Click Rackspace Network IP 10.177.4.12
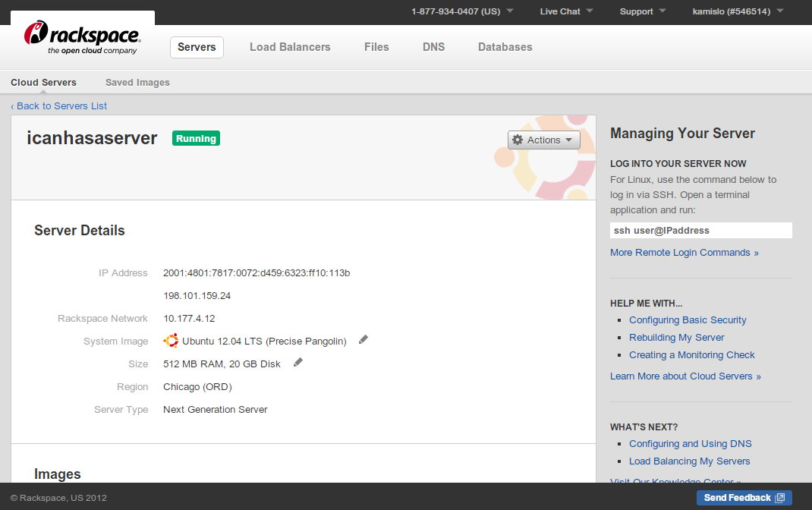812x510 pixels. pos(189,319)
